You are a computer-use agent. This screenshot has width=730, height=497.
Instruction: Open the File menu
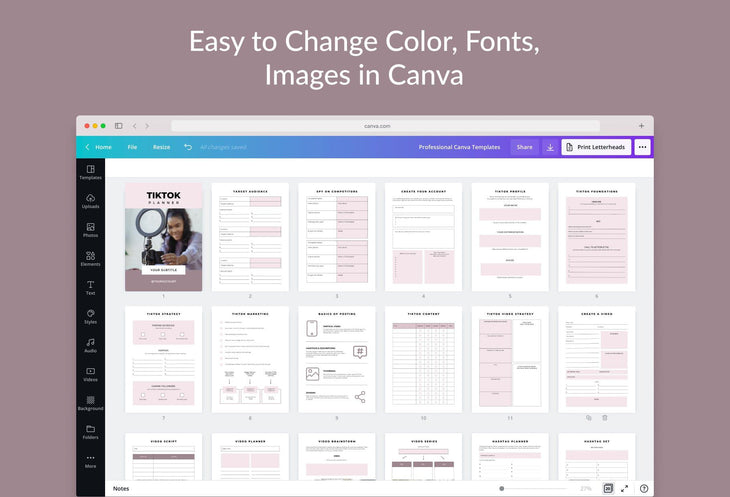(132, 147)
